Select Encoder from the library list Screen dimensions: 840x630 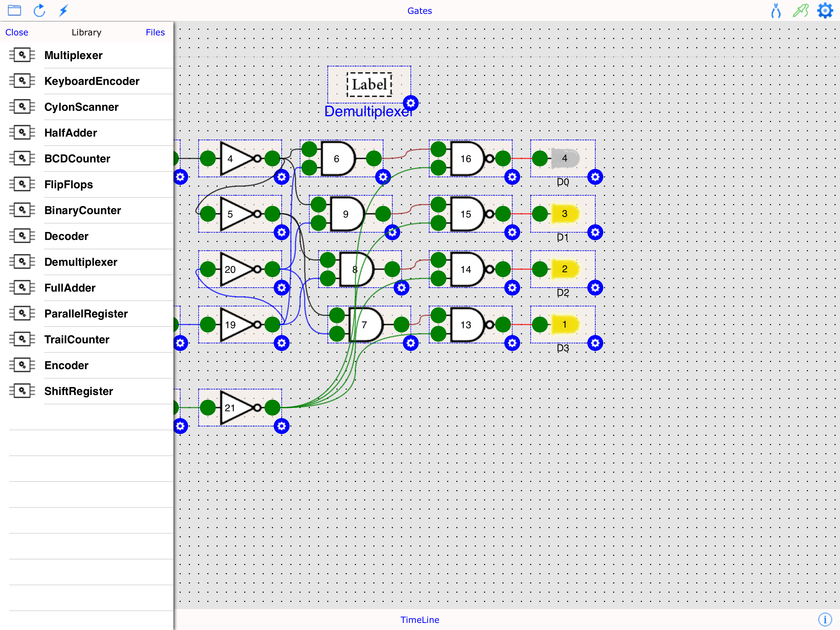[87, 365]
